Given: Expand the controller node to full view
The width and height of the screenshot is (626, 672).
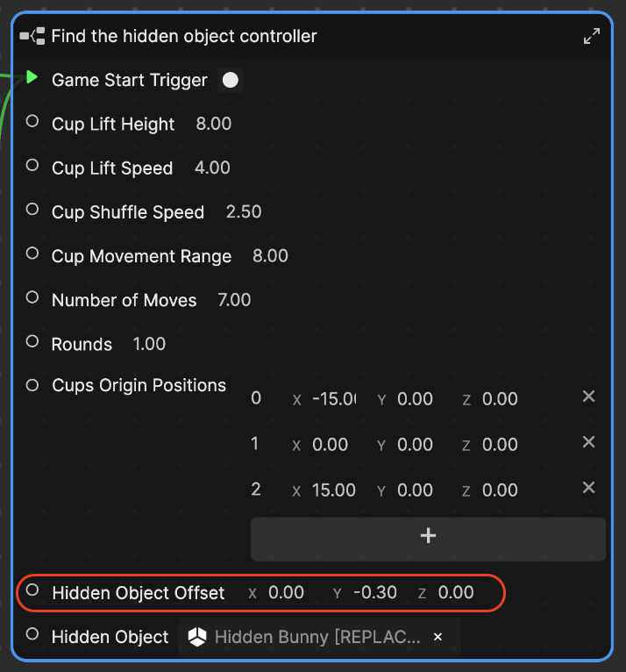Looking at the screenshot, I should pyautogui.click(x=592, y=36).
